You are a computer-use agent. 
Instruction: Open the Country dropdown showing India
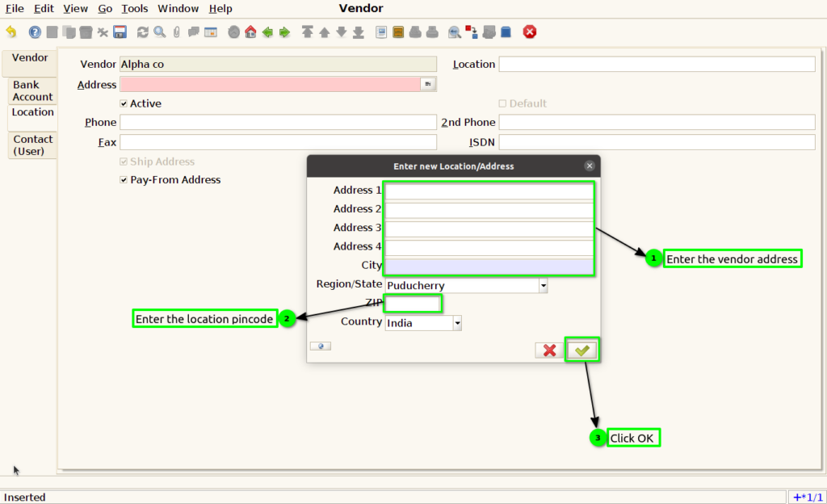tap(457, 323)
